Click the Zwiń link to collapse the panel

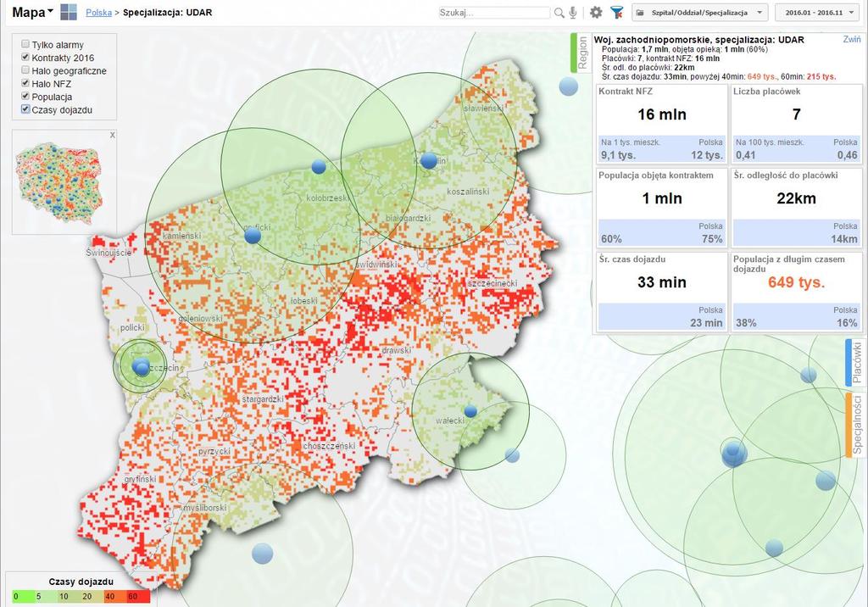(x=851, y=39)
